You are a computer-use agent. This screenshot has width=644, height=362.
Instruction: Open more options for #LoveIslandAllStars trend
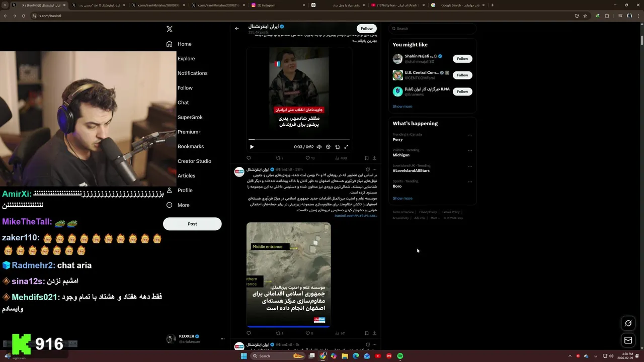click(x=470, y=166)
